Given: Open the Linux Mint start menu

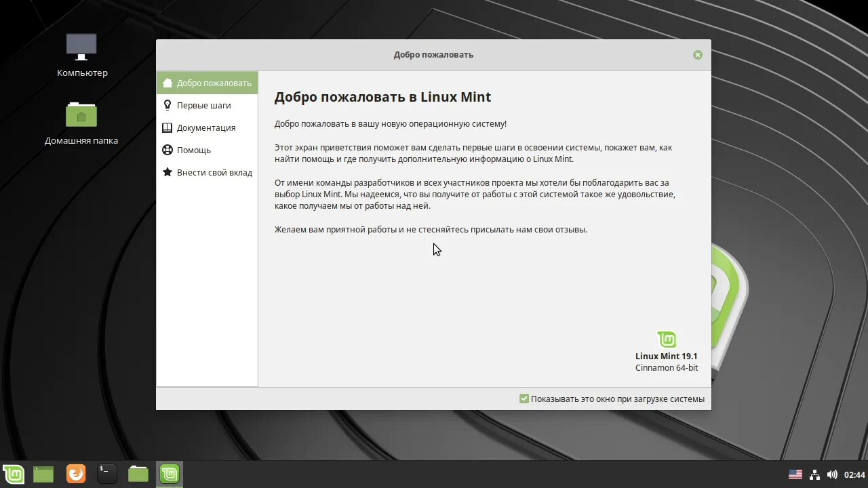Looking at the screenshot, I should 14,474.
